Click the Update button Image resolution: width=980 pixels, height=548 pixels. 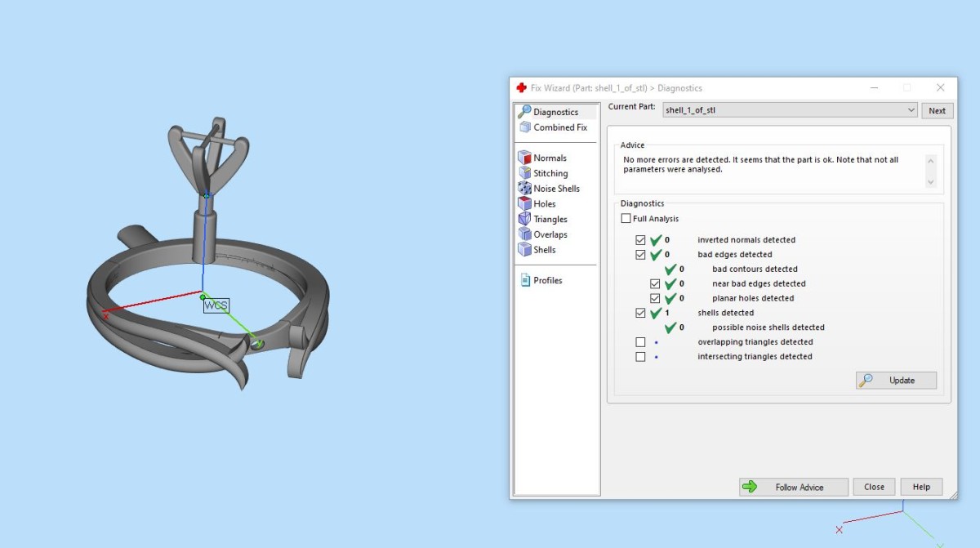(896, 381)
